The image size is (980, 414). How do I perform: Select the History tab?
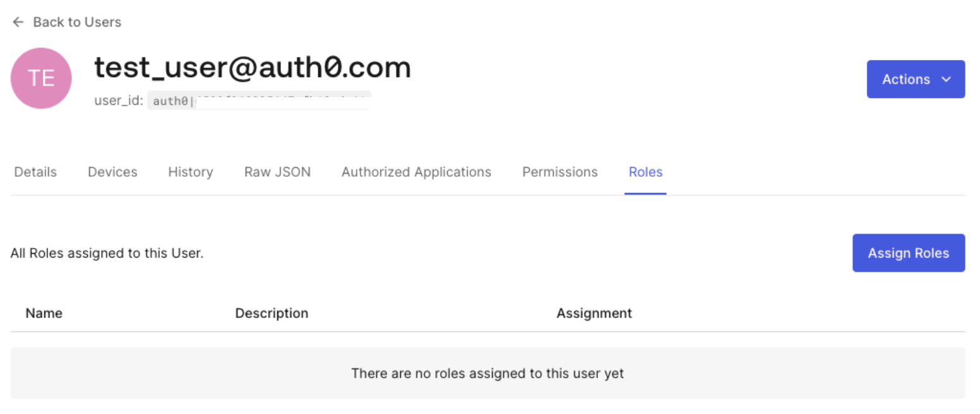pyautogui.click(x=190, y=172)
